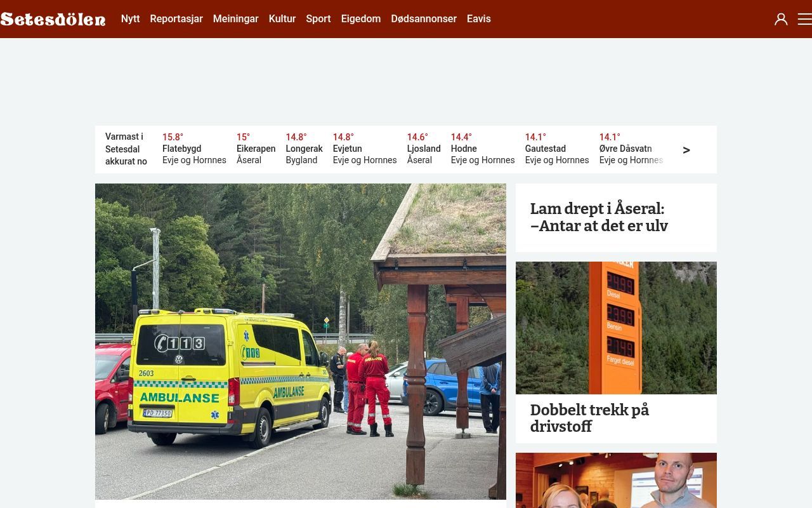Select Eikerapen Åseral weather entry
This screenshot has width=812, height=508.
[256, 149]
